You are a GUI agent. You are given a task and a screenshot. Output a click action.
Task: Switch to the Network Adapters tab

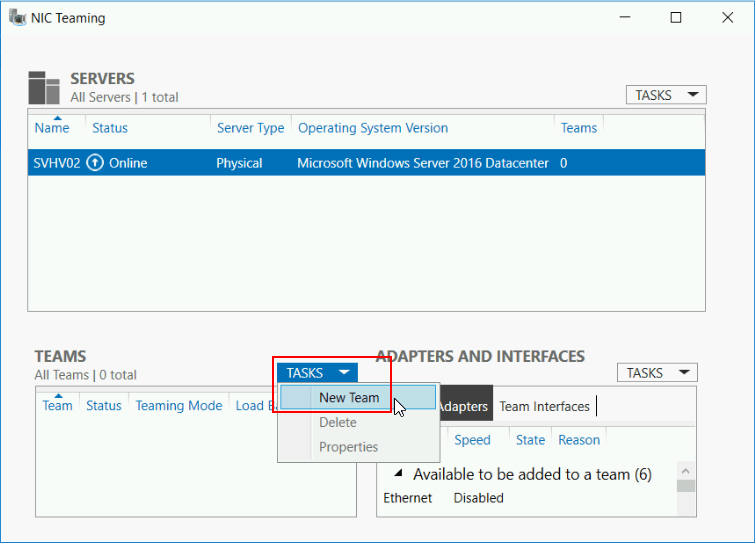click(x=465, y=406)
